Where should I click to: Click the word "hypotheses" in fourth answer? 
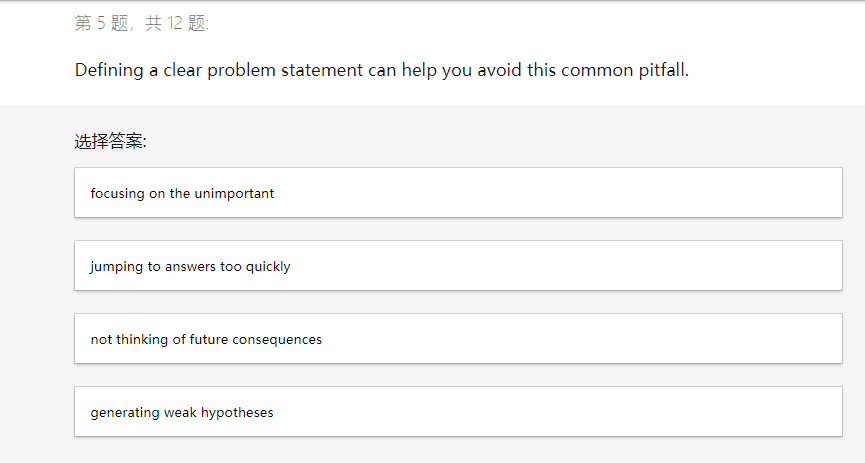coord(237,412)
